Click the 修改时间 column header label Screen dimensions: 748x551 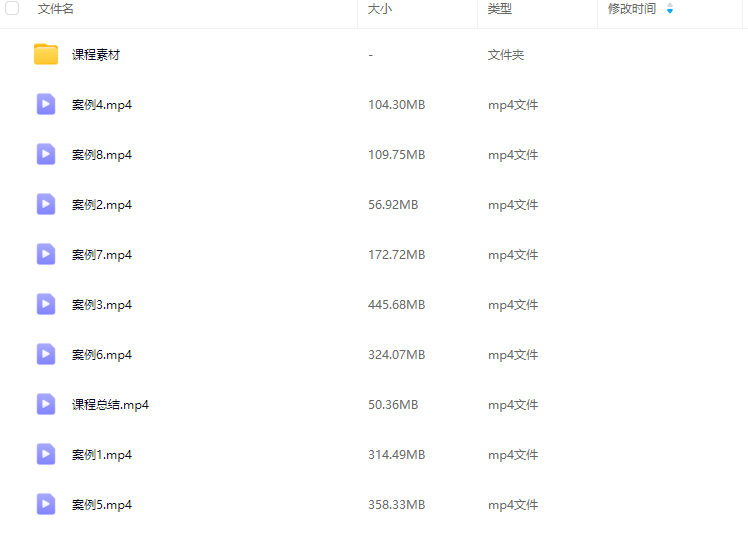point(632,9)
